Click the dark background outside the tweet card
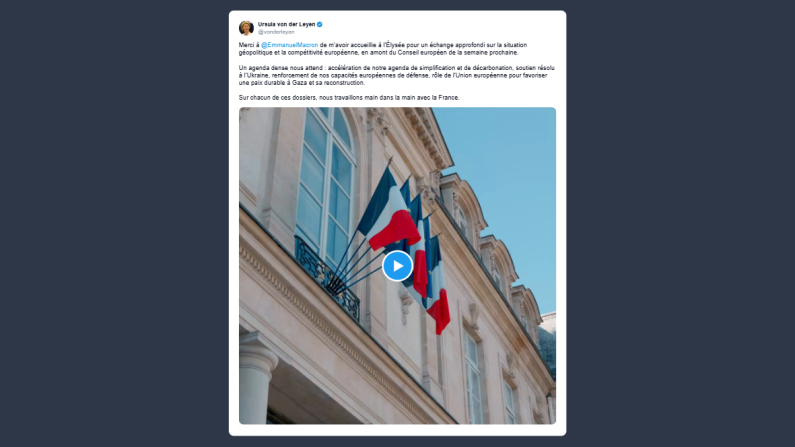Screen dimensions: 795x447 pyautogui.click(x=114, y=223)
